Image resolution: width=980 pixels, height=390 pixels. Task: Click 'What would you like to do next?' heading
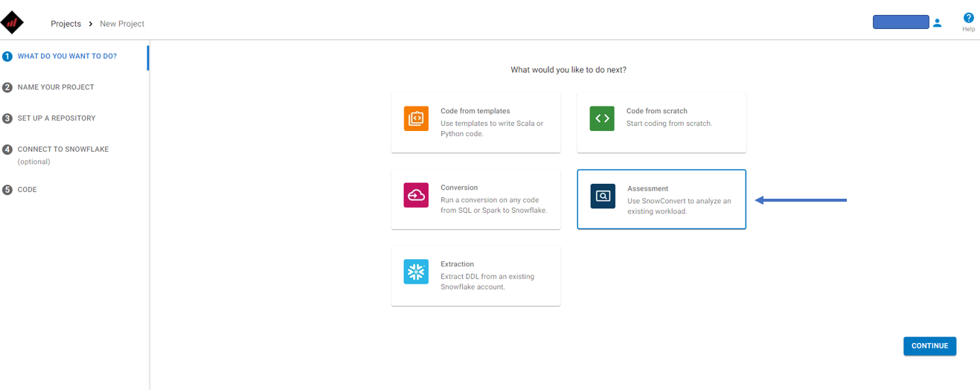pyautogui.click(x=569, y=70)
